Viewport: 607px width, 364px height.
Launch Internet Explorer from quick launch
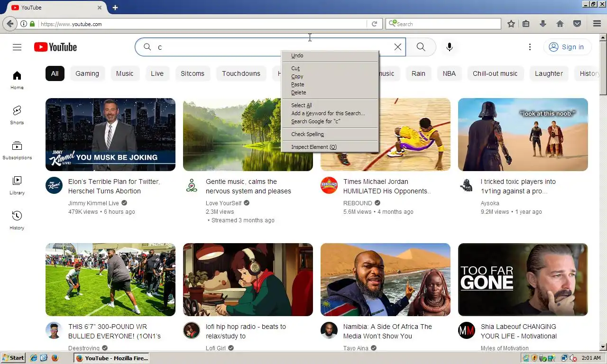[34, 358]
